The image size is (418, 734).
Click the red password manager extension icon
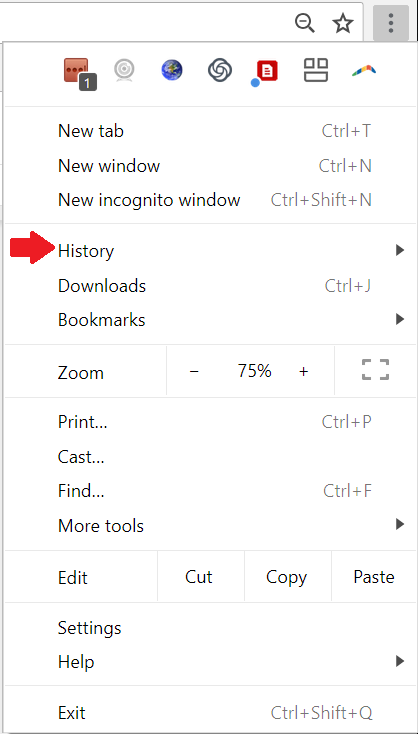pyautogui.click(x=80, y=73)
